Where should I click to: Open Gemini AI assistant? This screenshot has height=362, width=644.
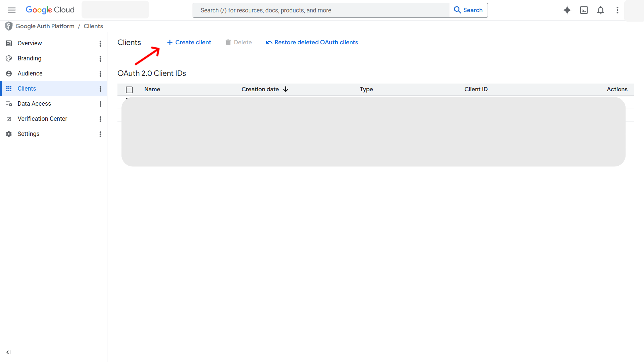(567, 10)
